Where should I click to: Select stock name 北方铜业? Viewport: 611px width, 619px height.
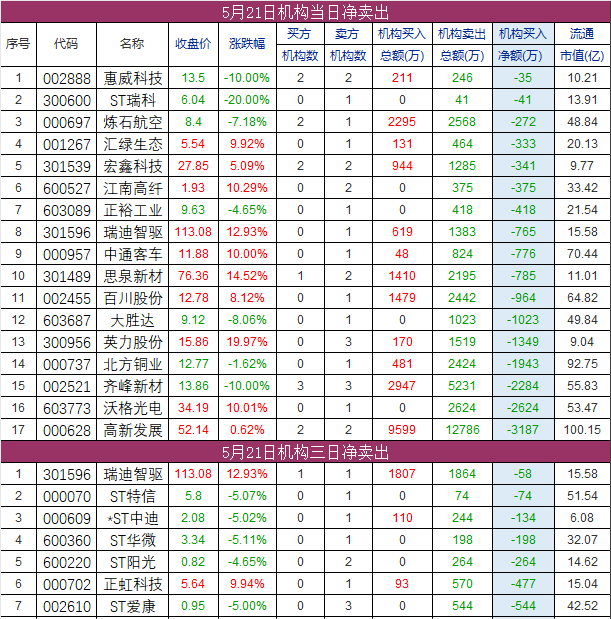click(x=133, y=364)
